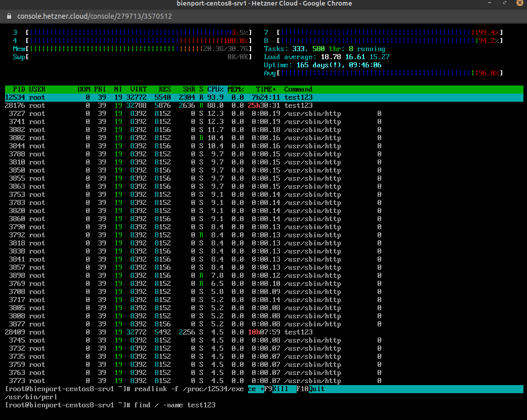The width and height of the screenshot is (527, 420).
Task: Select process row PID 3844
Action: (264, 146)
